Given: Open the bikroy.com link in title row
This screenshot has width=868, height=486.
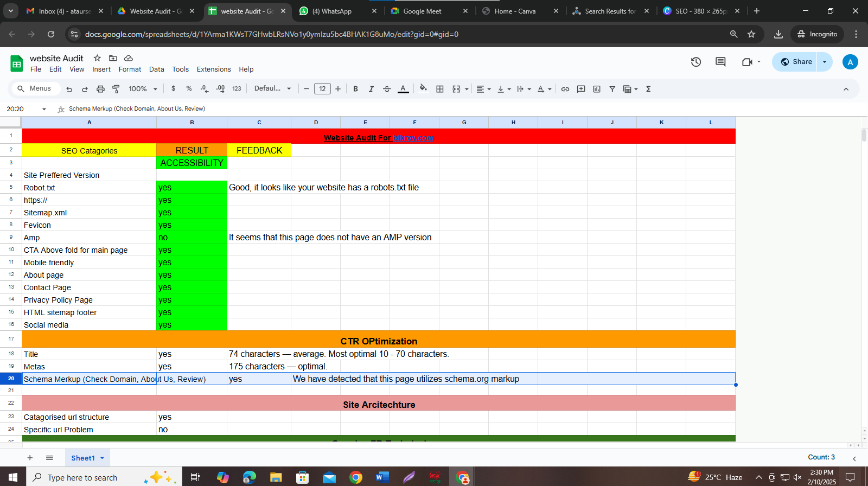Looking at the screenshot, I should (x=413, y=138).
